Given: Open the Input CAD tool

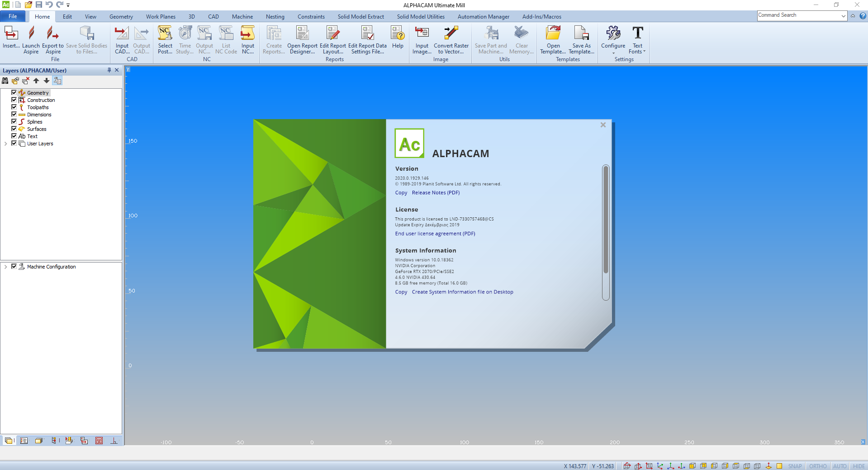Looking at the screenshot, I should coord(122,40).
